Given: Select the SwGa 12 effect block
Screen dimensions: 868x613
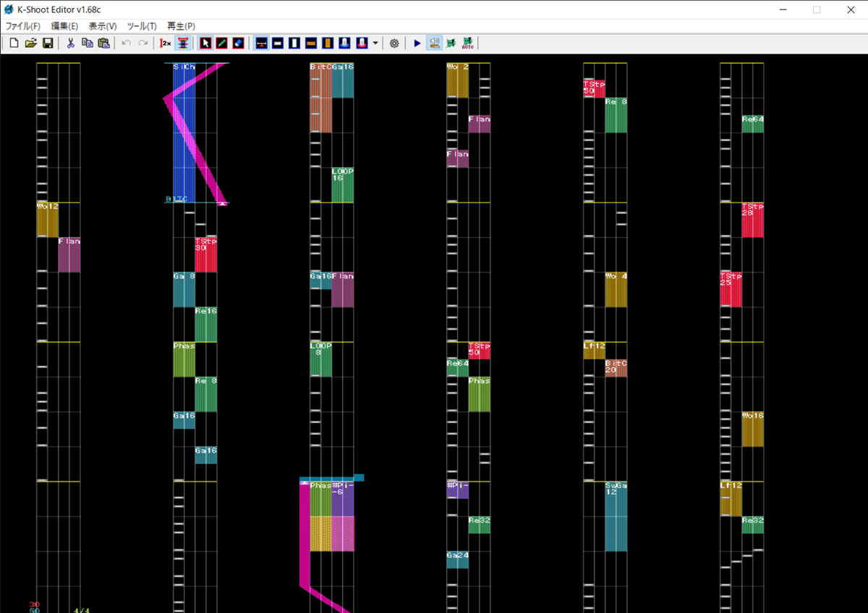Looking at the screenshot, I should click(x=616, y=516).
